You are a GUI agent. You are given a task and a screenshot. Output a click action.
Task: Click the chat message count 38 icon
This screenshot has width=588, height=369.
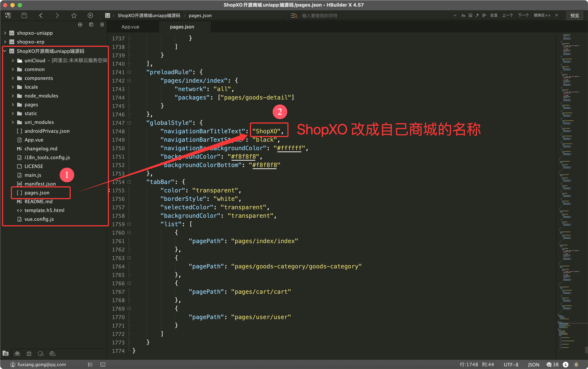553,365
